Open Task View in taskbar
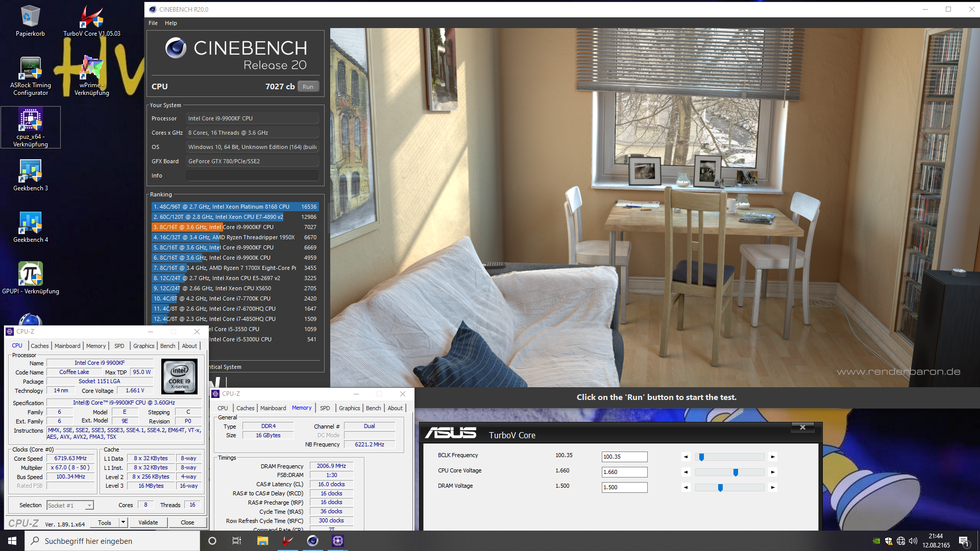Image resolution: width=980 pixels, height=551 pixels. 236,541
